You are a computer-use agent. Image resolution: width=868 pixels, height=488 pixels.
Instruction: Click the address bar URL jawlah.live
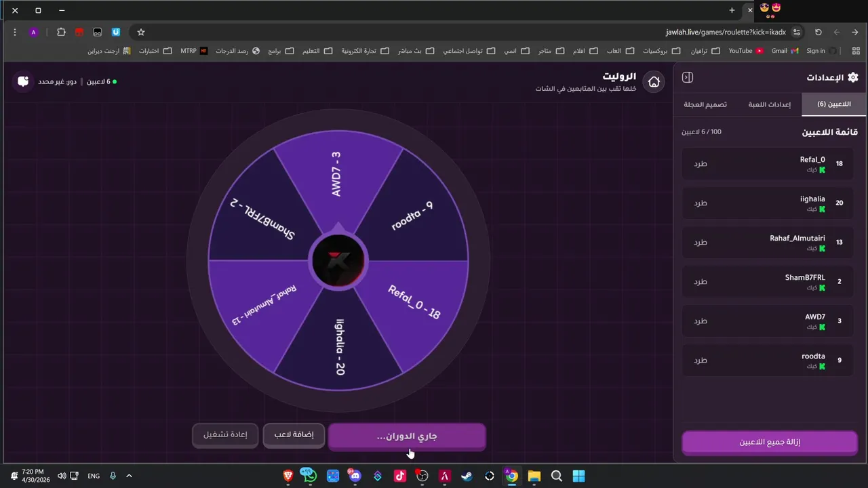coord(726,32)
